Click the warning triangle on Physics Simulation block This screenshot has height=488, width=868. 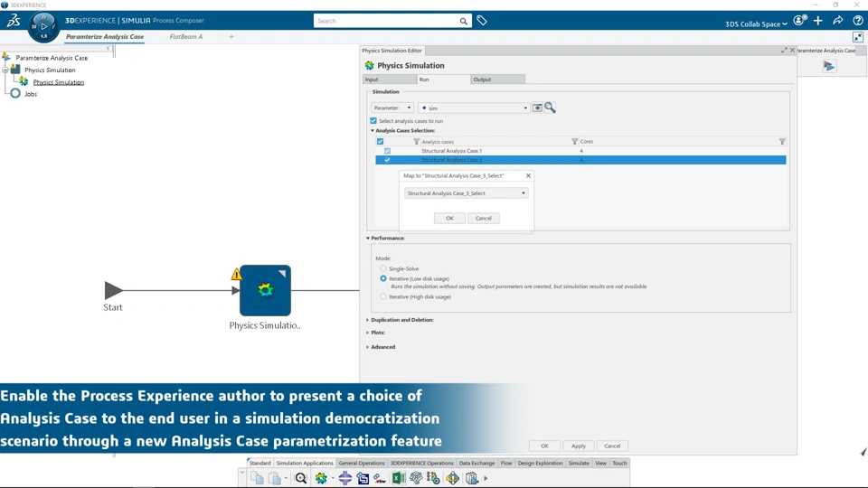point(236,274)
